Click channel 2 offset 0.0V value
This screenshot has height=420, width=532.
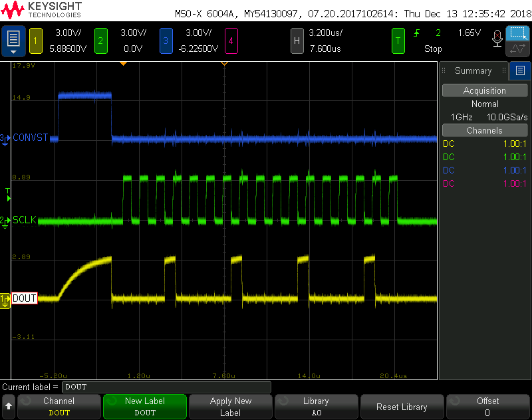(133, 49)
